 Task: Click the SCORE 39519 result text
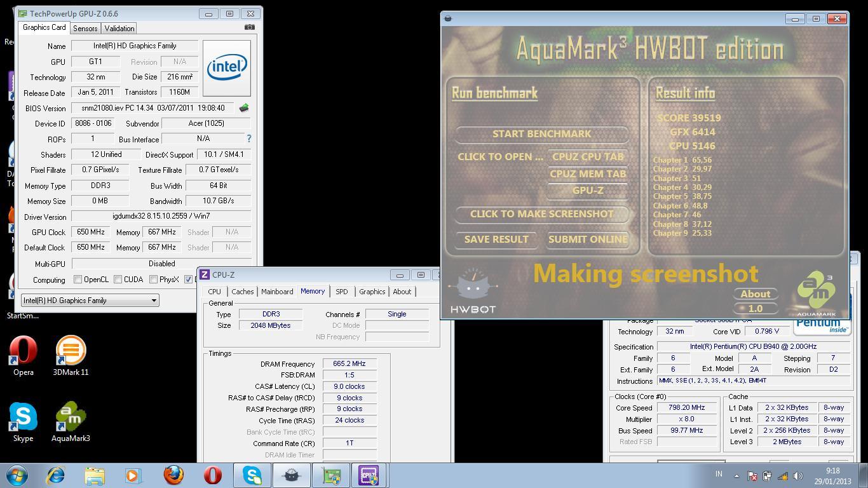tap(689, 118)
